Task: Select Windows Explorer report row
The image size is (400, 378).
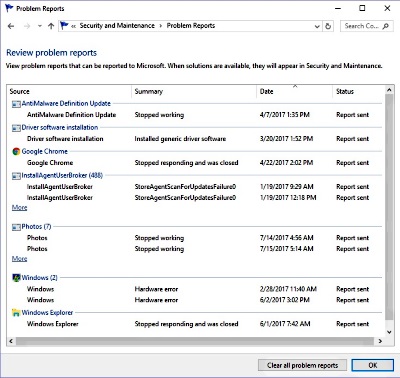Action: [x=197, y=324]
